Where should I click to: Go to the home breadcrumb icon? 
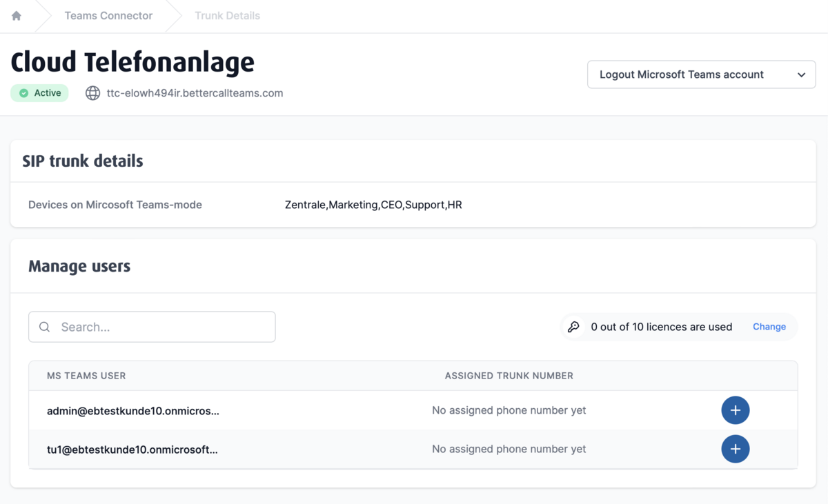coord(17,16)
